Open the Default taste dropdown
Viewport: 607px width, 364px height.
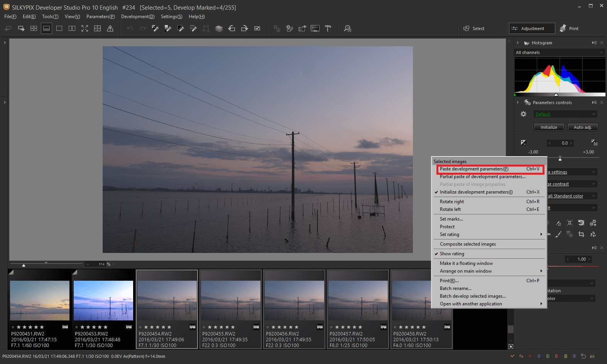(565, 114)
